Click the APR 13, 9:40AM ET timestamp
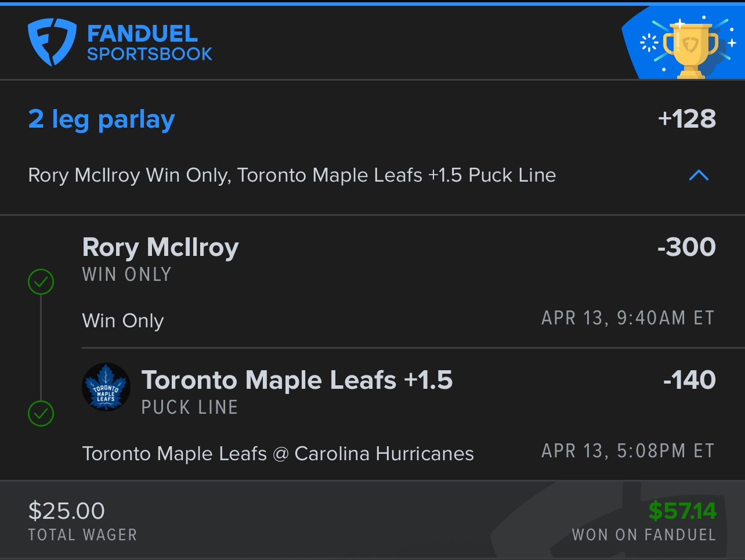745x560 pixels. click(x=628, y=319)
